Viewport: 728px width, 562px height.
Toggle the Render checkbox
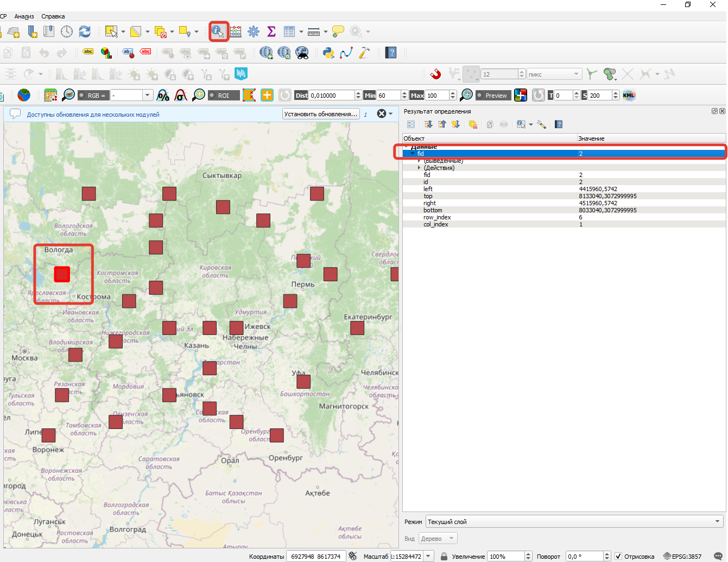click(618, 557)
